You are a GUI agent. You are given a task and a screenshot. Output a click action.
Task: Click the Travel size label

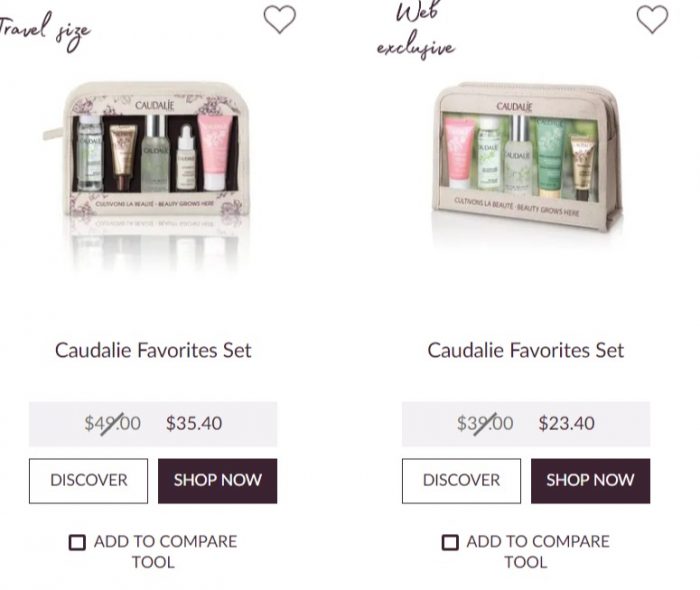click(x=45, y=31)
